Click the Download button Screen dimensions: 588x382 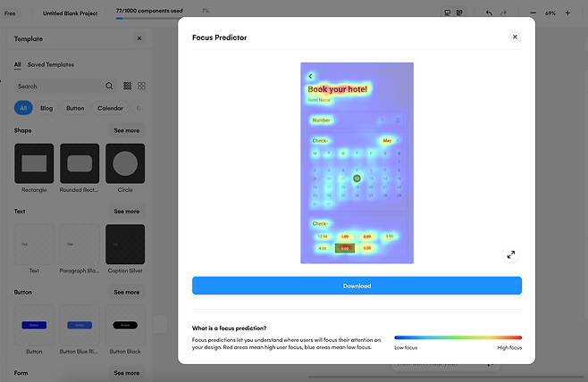pyautogui.click(x=357, y=286)
